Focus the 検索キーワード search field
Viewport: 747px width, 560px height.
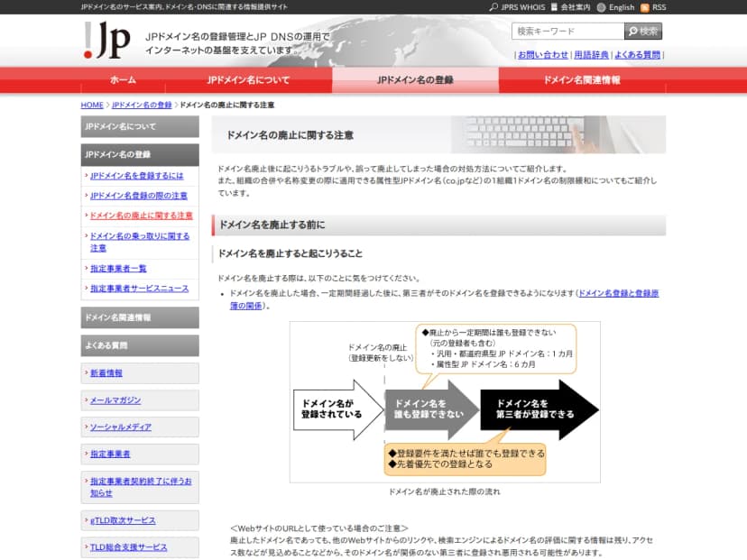(x=567, y=32)
